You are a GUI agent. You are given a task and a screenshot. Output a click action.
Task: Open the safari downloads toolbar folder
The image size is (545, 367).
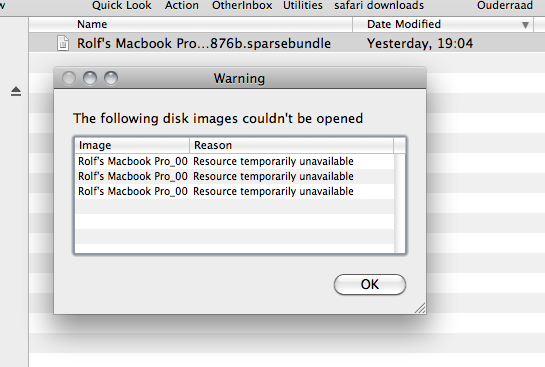pyautogui.click(x=379, y=6)
